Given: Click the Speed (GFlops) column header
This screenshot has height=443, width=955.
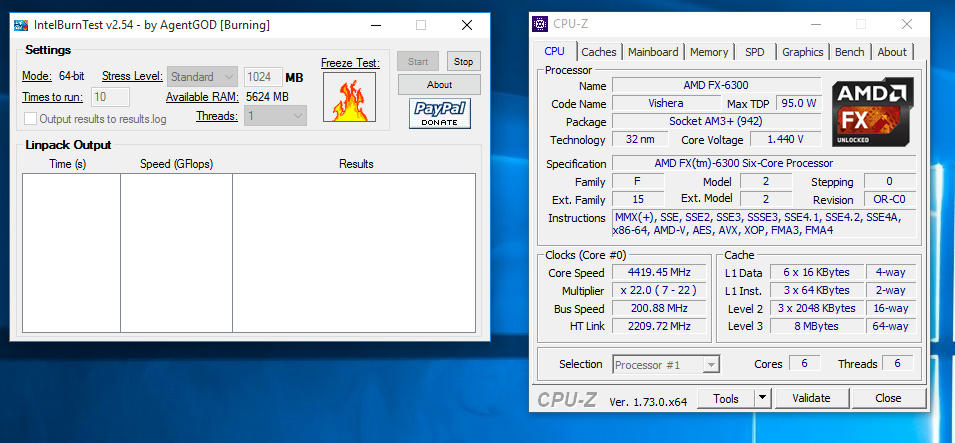Looking at the screenshot, I should (x=177, y=164).
